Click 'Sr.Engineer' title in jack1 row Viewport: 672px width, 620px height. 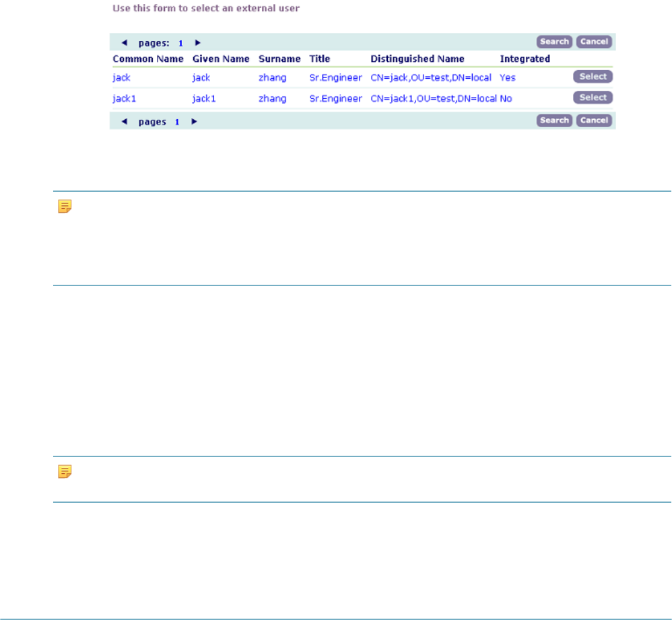[335, 98]
